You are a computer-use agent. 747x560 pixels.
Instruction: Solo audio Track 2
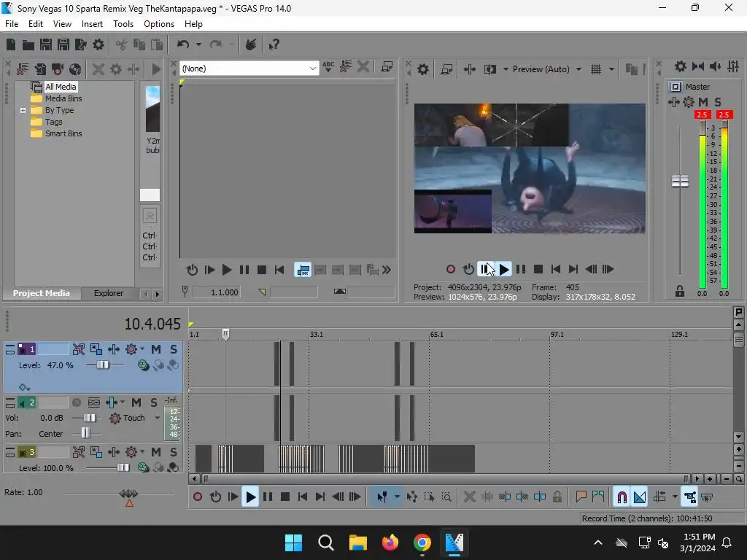tap(154, 402)
